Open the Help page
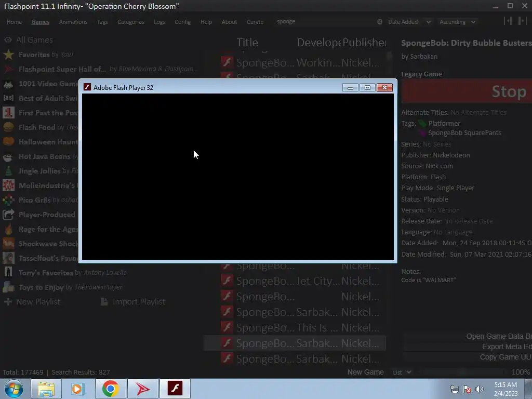This screenshot has width=532, height=399. [206, 22]
